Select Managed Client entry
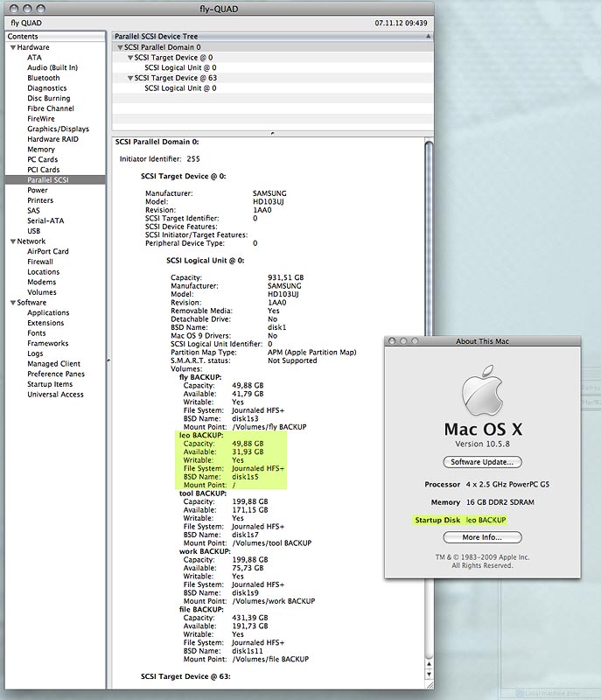The width and height of the screenshot is (601, 700). point(54,364)
